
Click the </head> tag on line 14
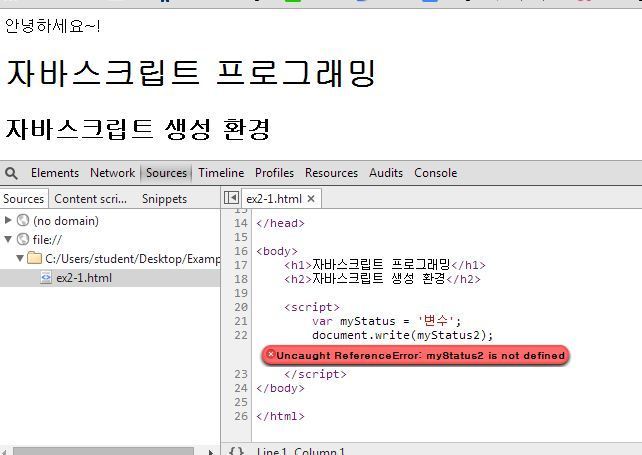pyautogui.click(x=280, y=223)
